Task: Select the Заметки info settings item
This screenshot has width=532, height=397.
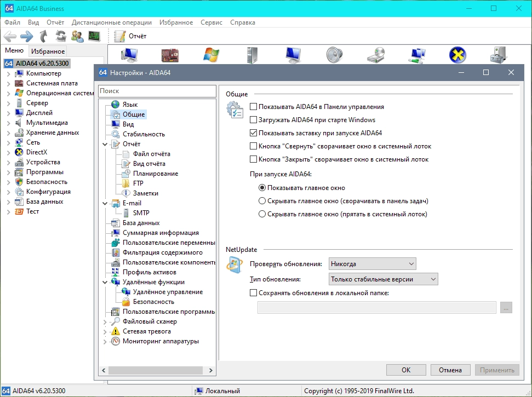Action: [140, 193]
